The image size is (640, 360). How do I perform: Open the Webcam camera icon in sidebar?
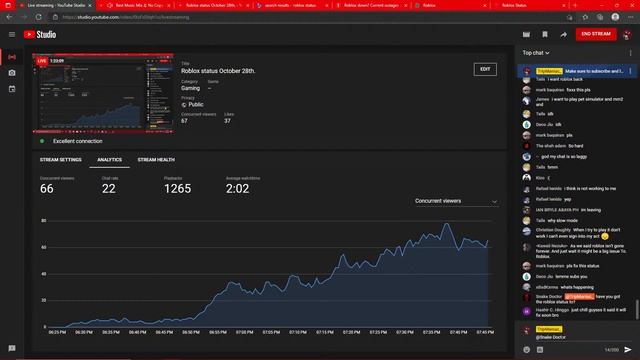pos(12,73)
